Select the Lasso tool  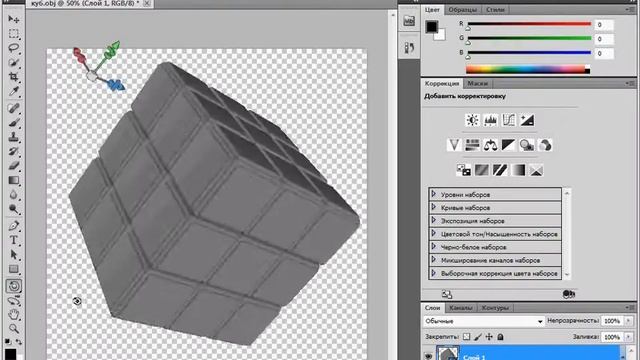click(x=13, y=48)
